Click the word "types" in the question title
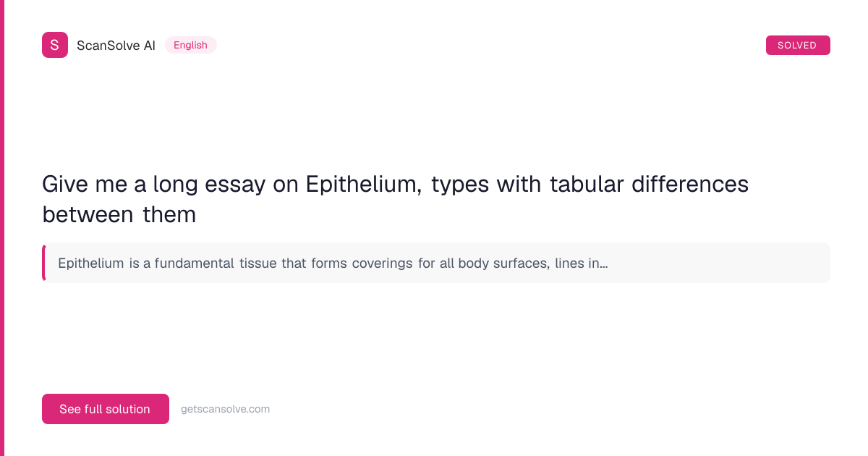 pos(461,184)
